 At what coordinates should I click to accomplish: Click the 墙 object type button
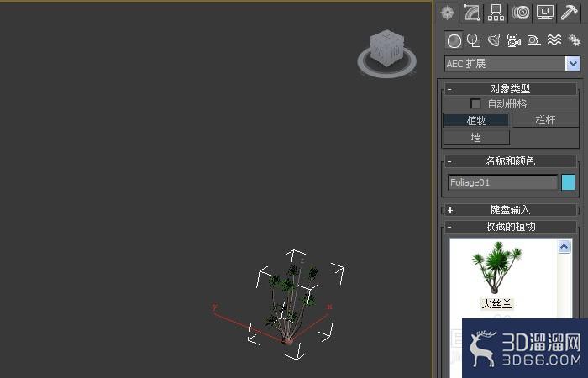coord(476,137)
